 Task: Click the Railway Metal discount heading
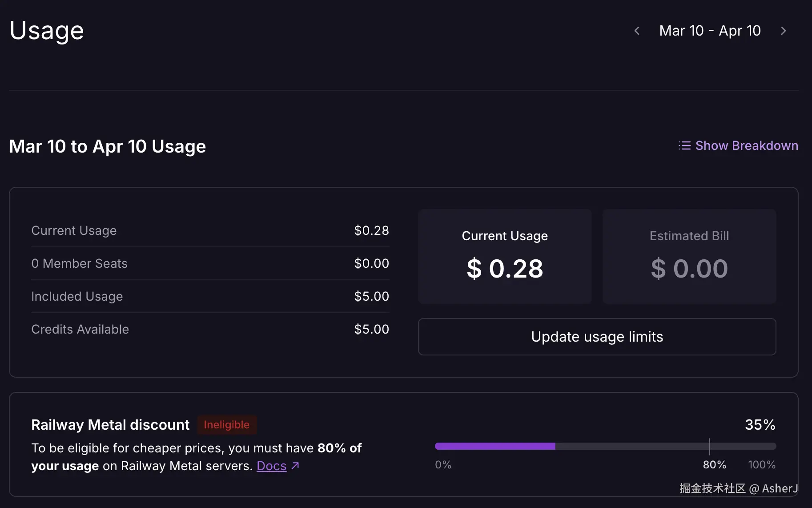point(110,425)
